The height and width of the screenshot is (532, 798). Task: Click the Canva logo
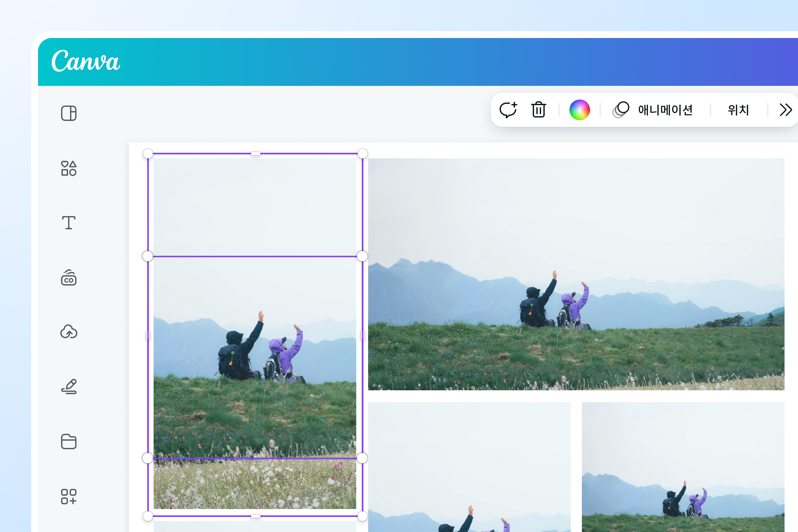coord(85,61)
